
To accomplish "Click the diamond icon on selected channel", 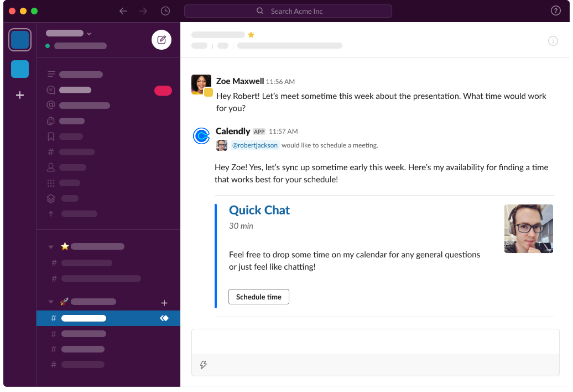I will click(x=164, y=318).
